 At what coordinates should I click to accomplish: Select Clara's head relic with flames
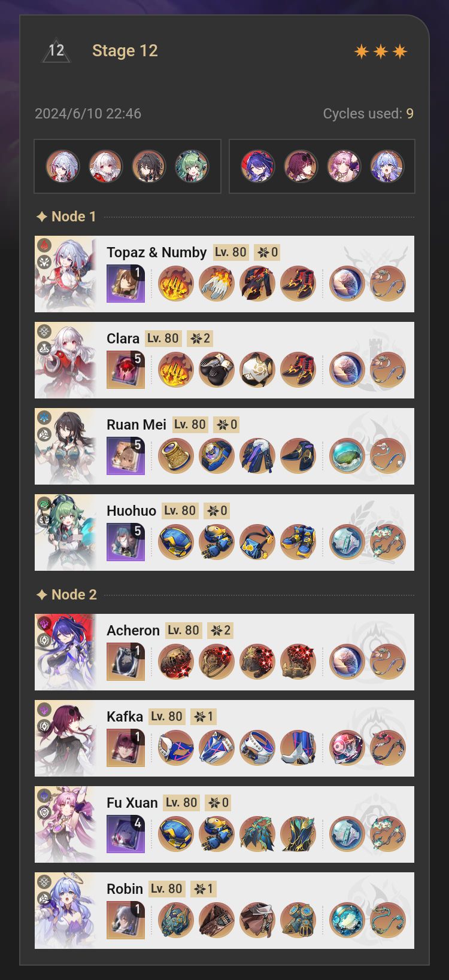(x=176, y=370)
